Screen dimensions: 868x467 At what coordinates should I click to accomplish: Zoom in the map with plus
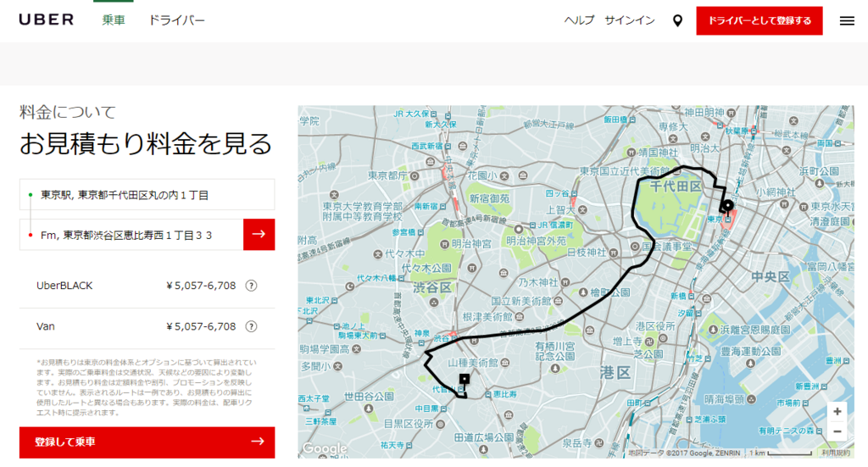click(837, 412)
